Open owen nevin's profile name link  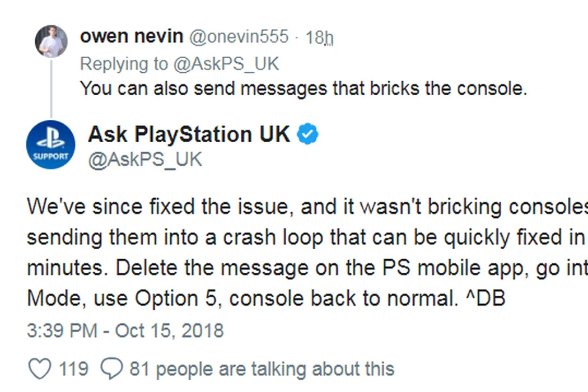(x=132, y=37)
